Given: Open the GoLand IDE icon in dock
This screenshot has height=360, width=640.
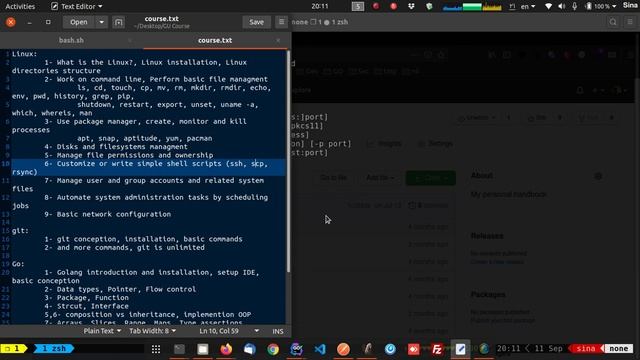Looking at the screenshot, I should pos(296,349).
